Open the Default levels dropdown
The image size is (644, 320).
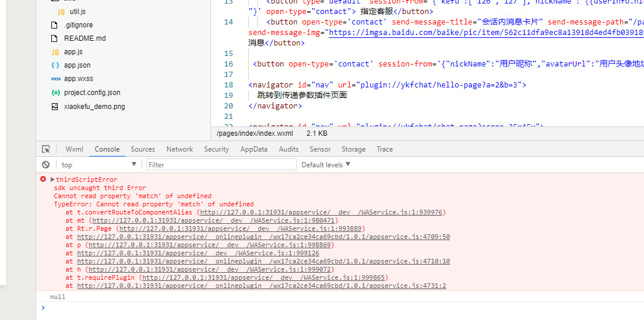point(326,165)
